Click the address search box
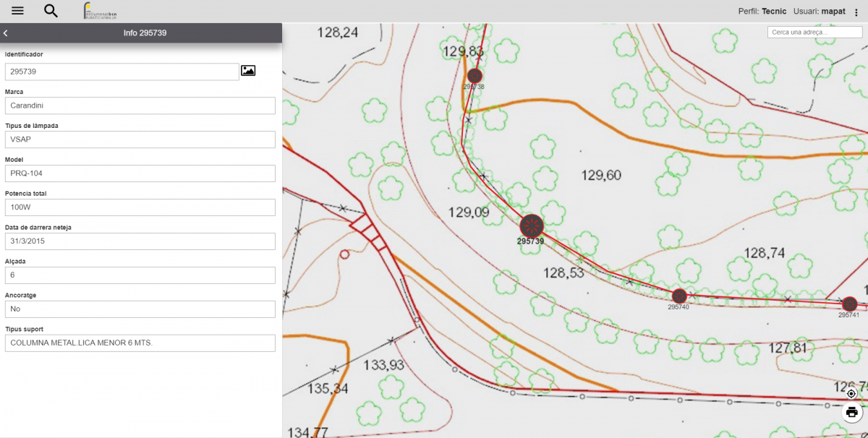 [x=815, y=33]
